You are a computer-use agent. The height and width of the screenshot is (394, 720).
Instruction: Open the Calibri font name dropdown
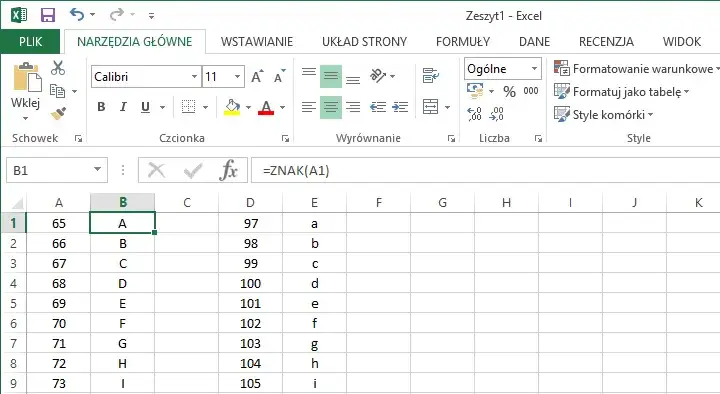[x=194, y=77]
